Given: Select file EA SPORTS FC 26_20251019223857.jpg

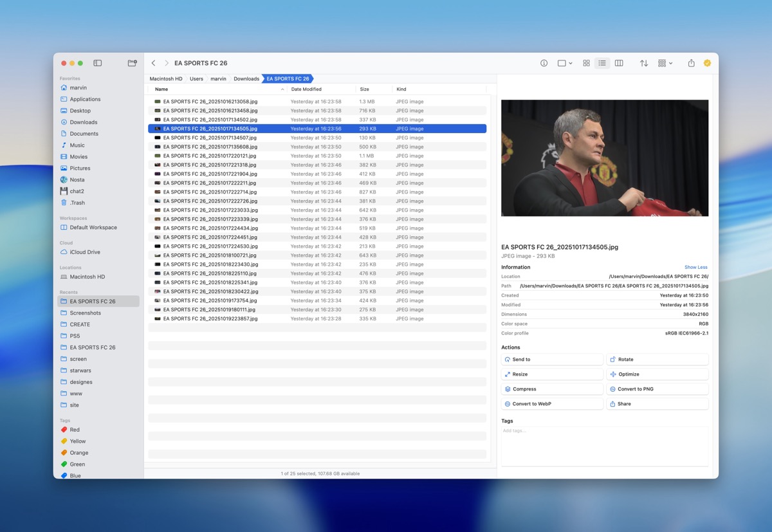Looking at the screenshot, I should click(x=317, y=318).
